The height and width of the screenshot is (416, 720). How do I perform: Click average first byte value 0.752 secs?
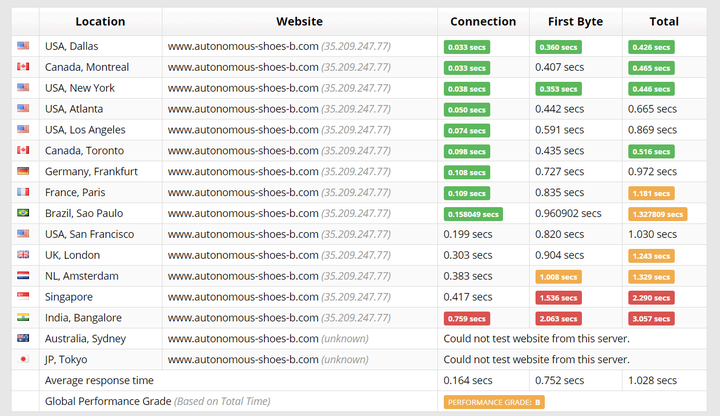tap(560, 381)
